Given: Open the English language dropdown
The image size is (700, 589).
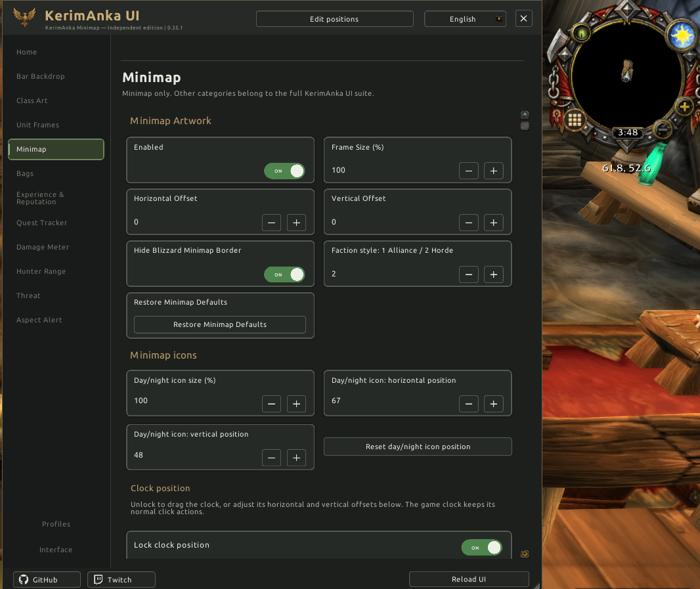Looking at the screenshot, I should click(465, 19).
